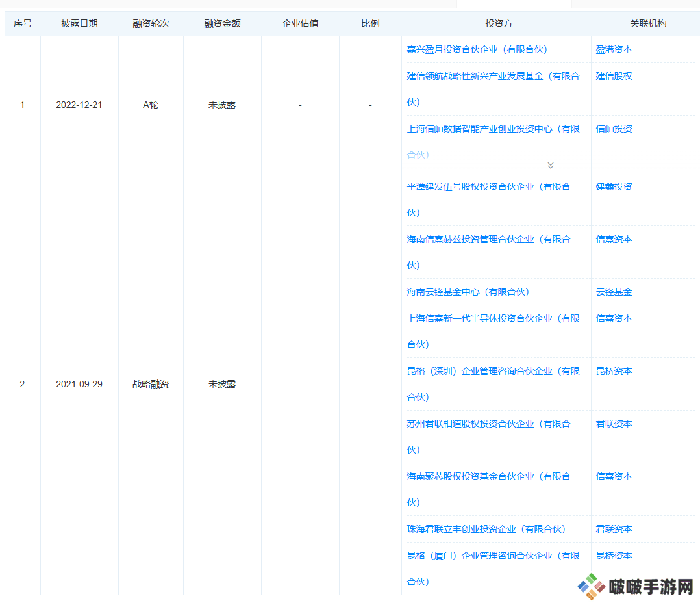The width and height of the screenshot is (700, 603).
Task: Click the 建信股权 related institution link
Action: click(x=614, y=76)
